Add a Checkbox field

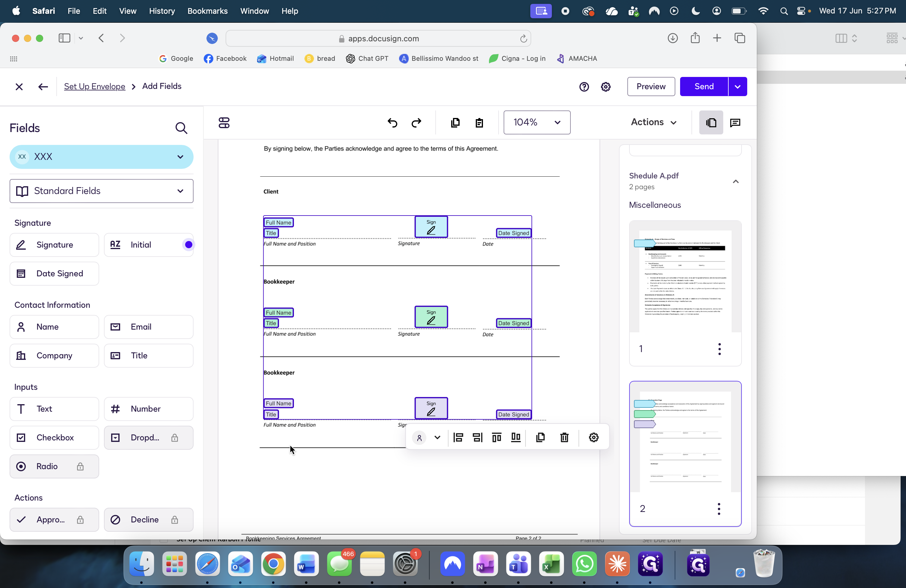click(x=55, y=437)
